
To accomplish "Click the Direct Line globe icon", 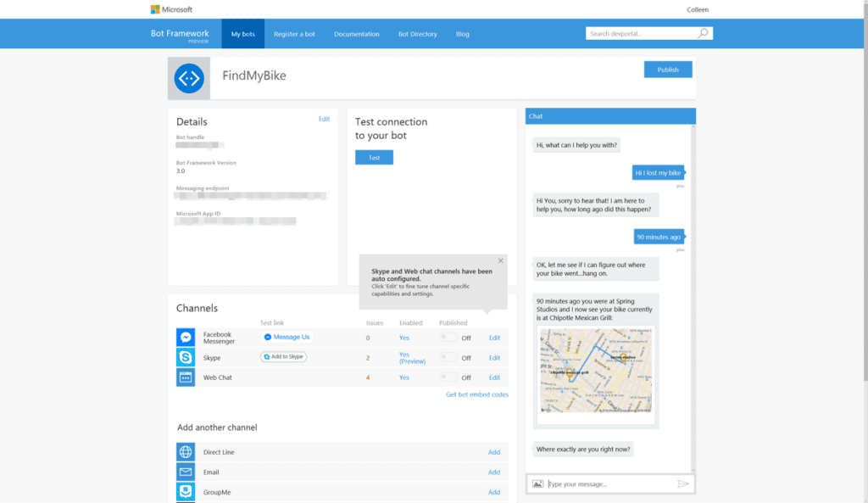I will point(186,452).
